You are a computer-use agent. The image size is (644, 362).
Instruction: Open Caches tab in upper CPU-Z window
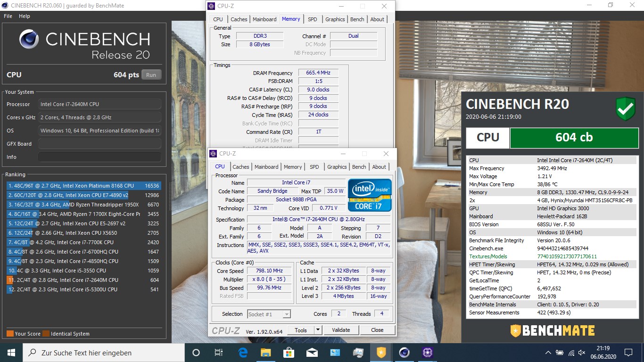(x=239, y=19)
